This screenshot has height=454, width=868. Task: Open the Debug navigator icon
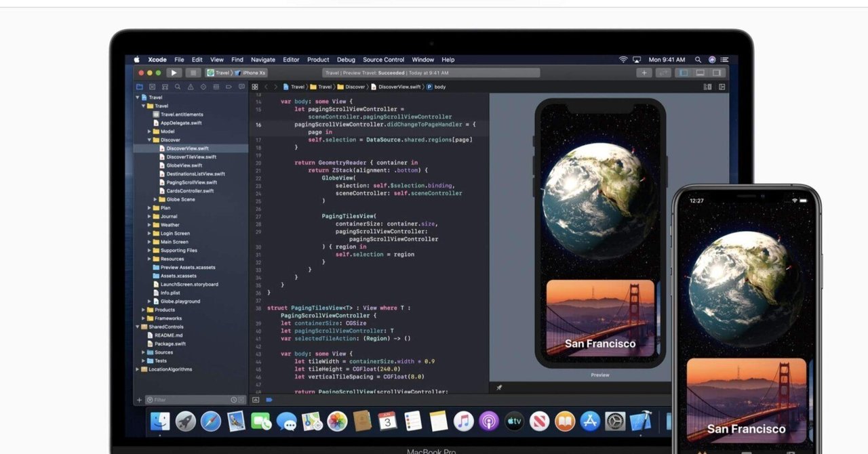[216, 87]
